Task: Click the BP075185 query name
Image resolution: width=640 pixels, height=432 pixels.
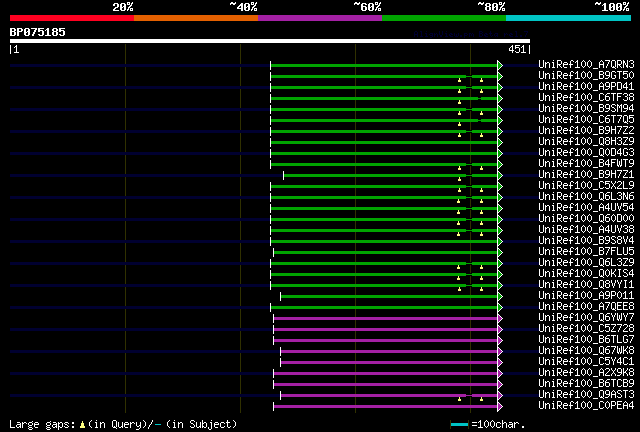Action: coord(38,32)
